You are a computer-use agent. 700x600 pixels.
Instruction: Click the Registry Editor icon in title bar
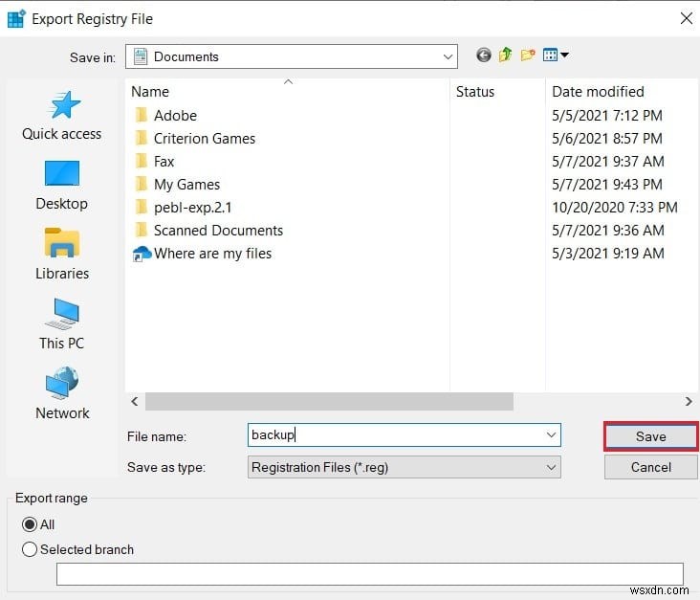click(16, 19)
